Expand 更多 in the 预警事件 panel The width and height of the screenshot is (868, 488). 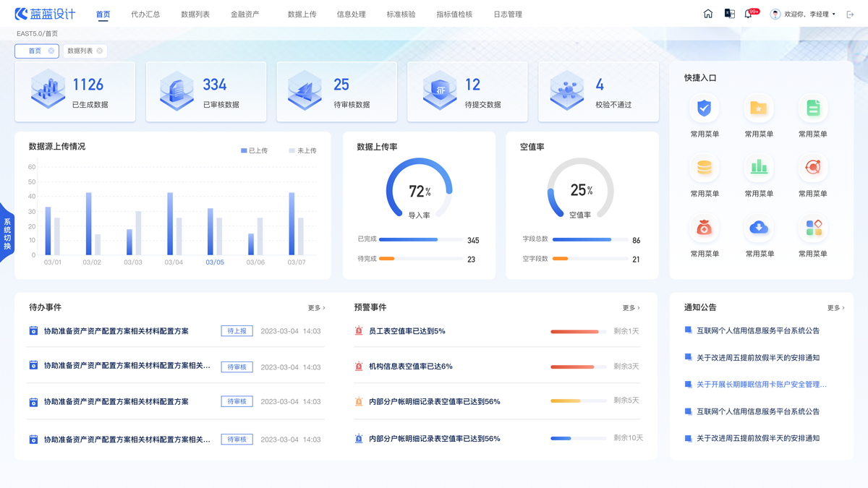pyautogui.click(x=631, y=308)
